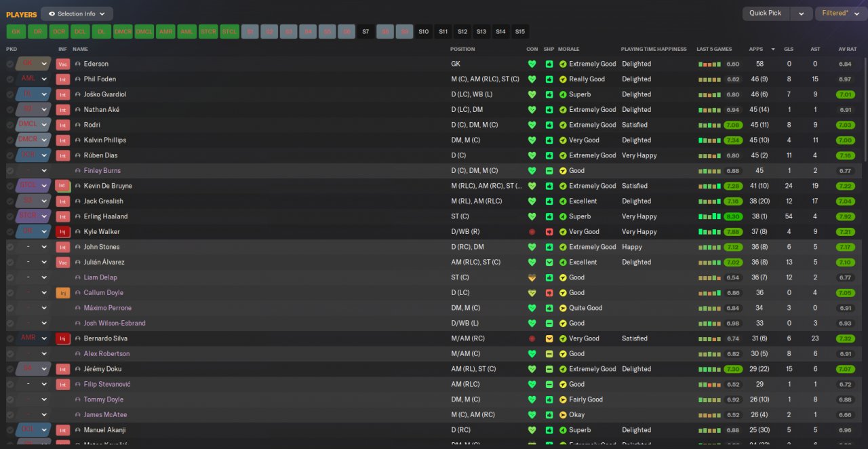Toggle Ederson's picked checkmark
This screenshot has height=449, width=868.
pos(10,64)
